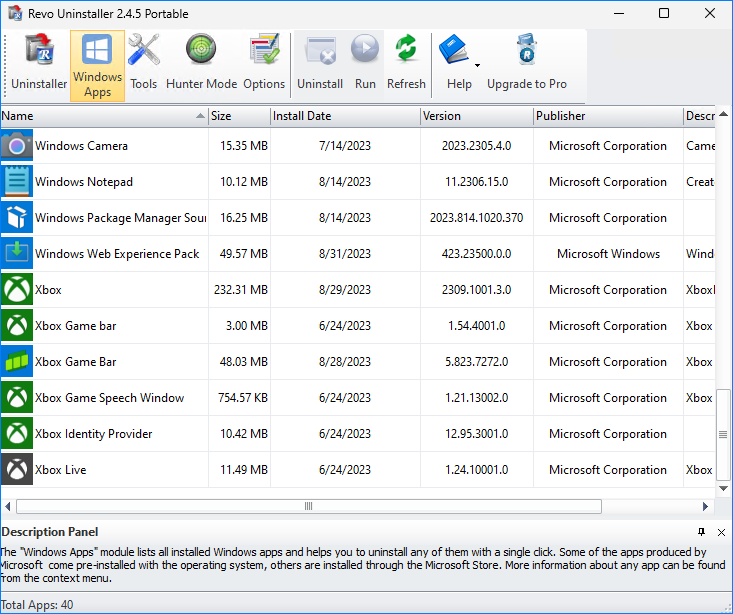Click the vertical scrollbar up arrow
This screenshot has height=614, width=733.
[x=723, y=114]
